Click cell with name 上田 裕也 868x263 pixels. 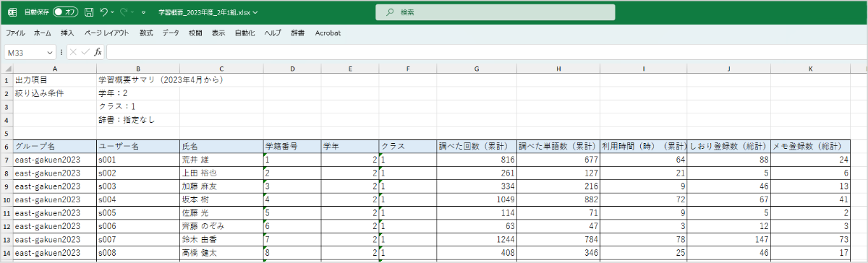(x=221, y=173)
